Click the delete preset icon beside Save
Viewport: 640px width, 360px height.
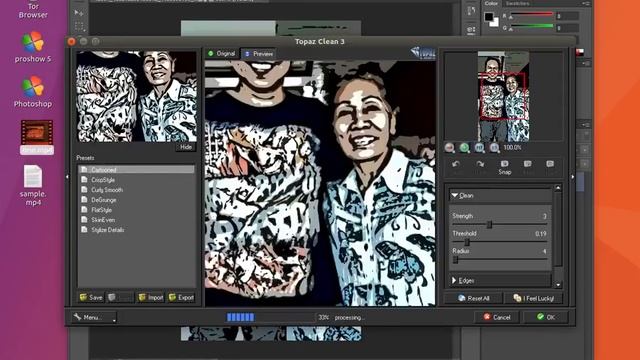pyautogui.click(x=111, y=298)
